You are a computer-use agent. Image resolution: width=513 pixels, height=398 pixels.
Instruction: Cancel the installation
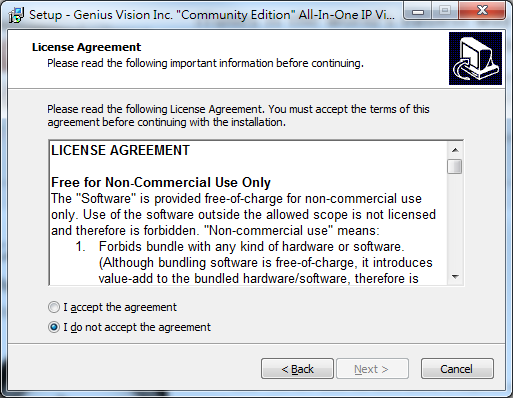coord(457,369)
